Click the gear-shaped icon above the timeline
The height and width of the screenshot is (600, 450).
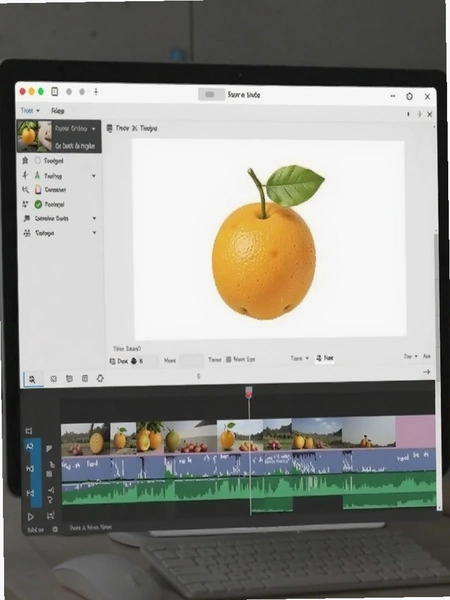point(100,378)
